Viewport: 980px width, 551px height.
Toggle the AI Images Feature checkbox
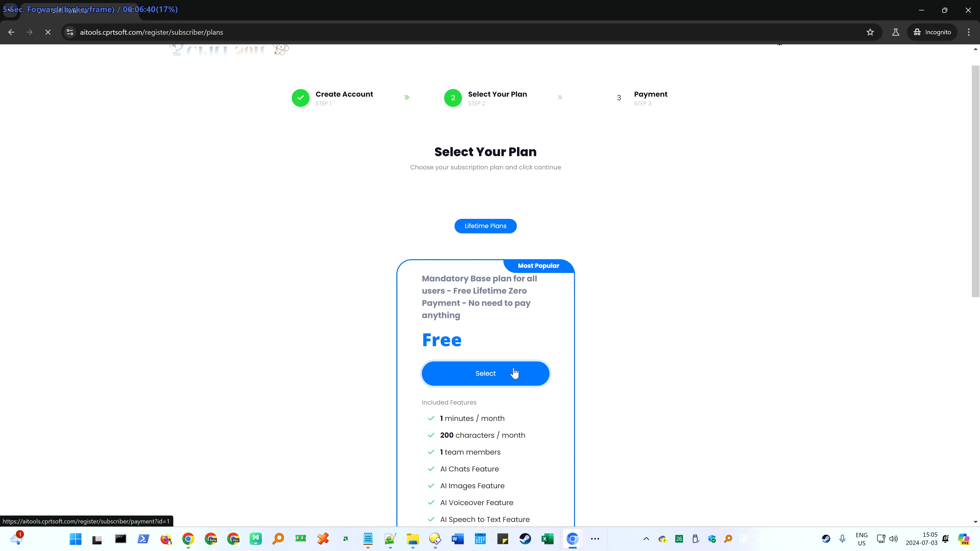(x=432, y=486)
